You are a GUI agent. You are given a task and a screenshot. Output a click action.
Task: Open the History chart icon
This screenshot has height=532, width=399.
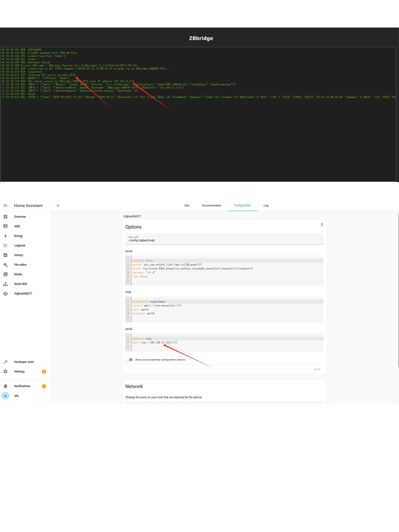[x=5, y=255]
